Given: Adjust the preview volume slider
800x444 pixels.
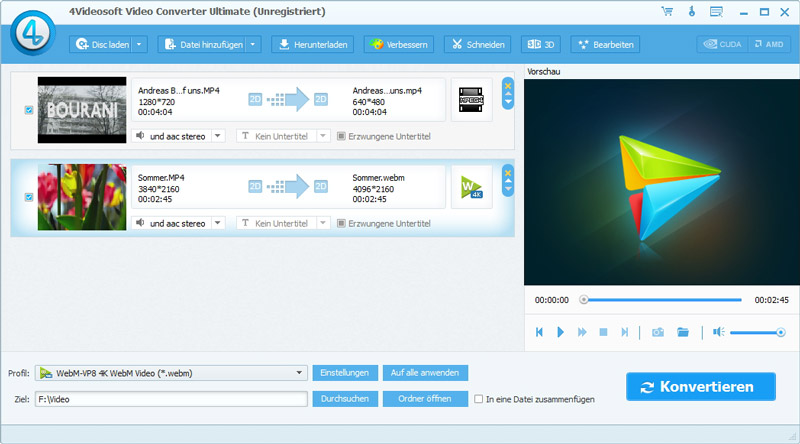Looking at the screenshot, I should pos(757,332).
